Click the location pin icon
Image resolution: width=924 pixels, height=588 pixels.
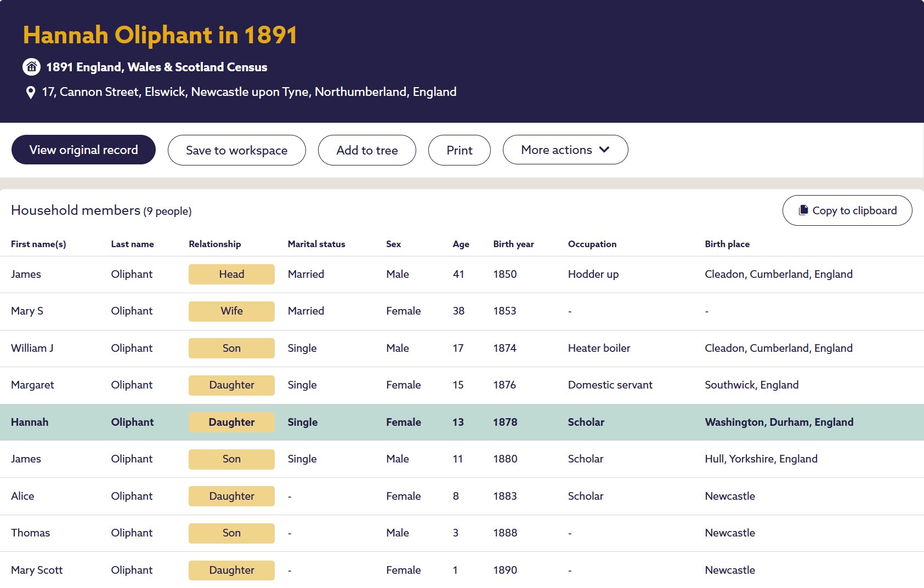tap(31, 92)
